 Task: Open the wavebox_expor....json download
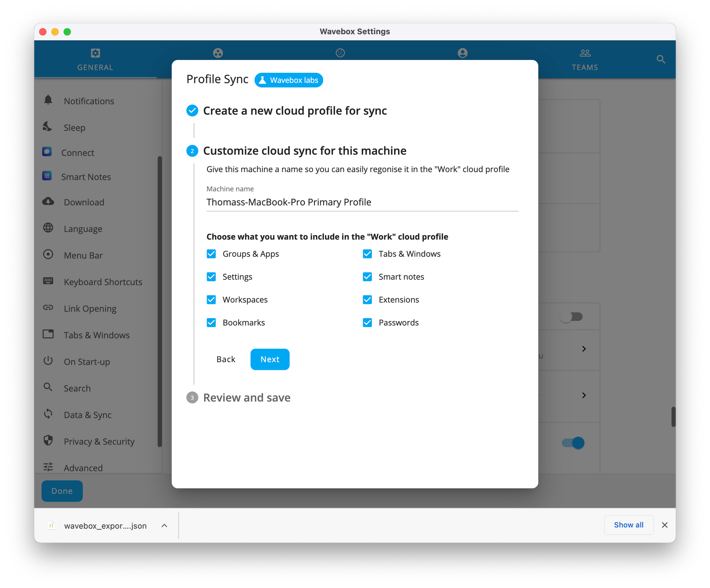pyautogui.click(x=105, y=526)
